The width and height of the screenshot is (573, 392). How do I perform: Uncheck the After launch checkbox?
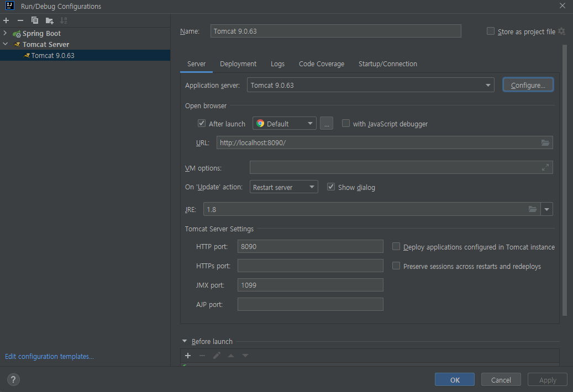pyautogui.click(x=202, y=123)
